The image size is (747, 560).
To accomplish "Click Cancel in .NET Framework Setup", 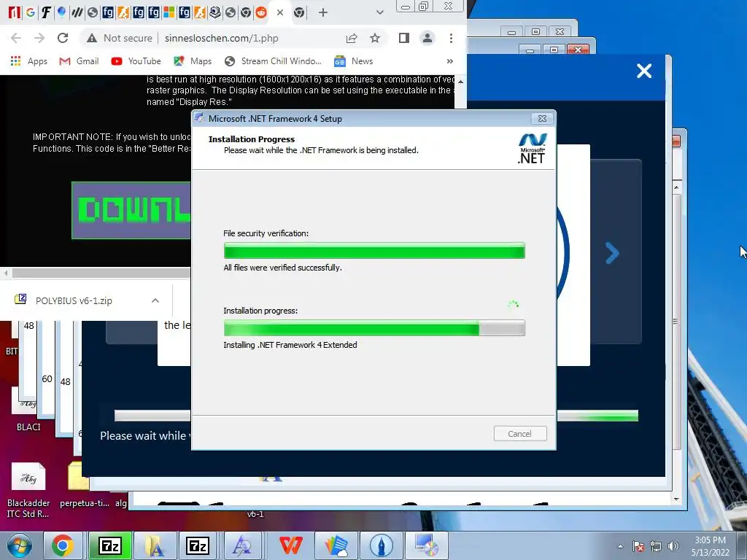I will [519, 434].
